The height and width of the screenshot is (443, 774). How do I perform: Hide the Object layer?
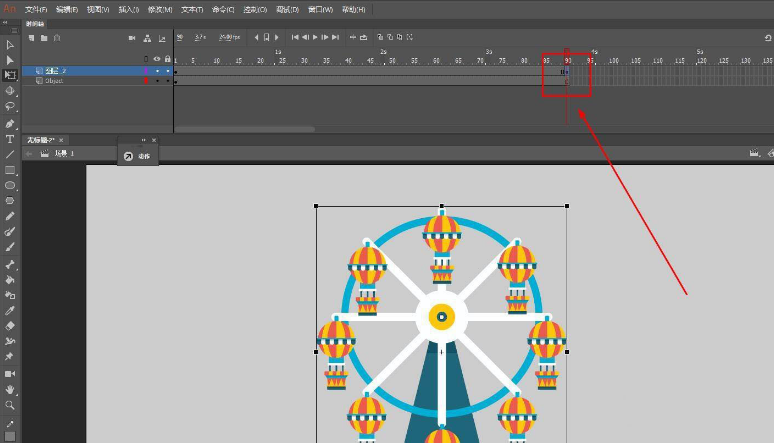coord(157,81)
